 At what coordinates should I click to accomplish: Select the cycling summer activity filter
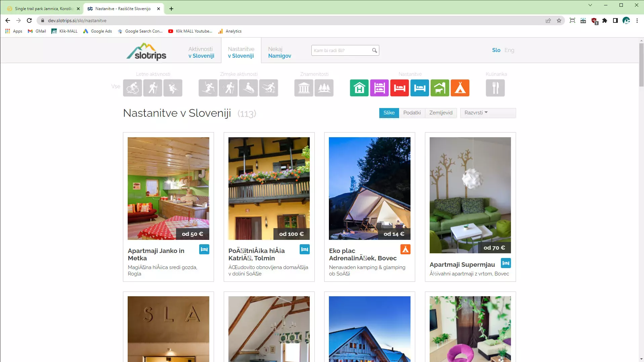click(132, 88)
